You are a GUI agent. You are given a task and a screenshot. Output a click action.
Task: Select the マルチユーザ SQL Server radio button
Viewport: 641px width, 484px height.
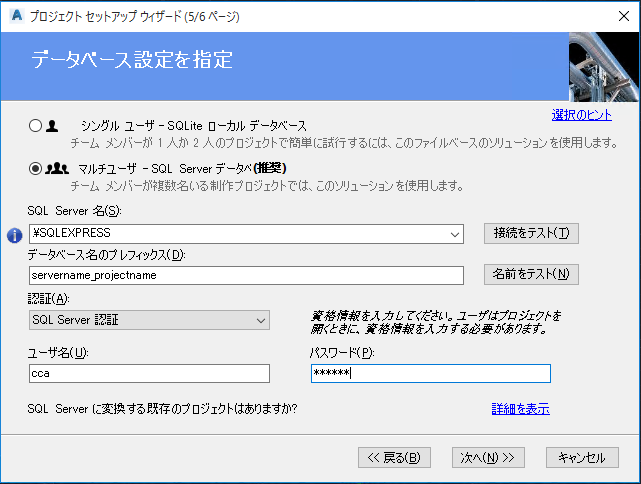coord(36,168)
